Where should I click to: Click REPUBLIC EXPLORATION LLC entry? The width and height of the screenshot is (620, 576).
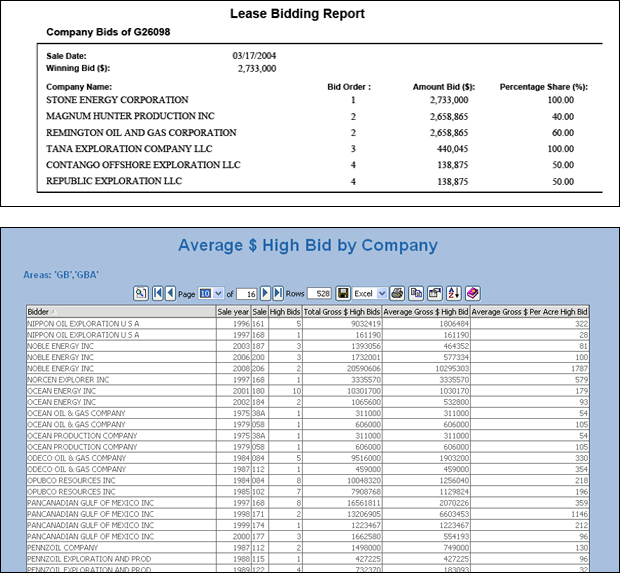[114, 181]
